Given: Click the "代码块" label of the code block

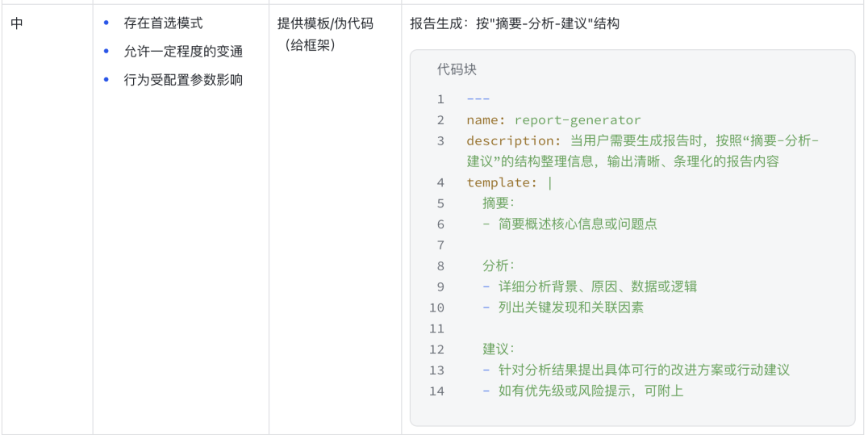Looking at the screenshot, I should point(457,69).
